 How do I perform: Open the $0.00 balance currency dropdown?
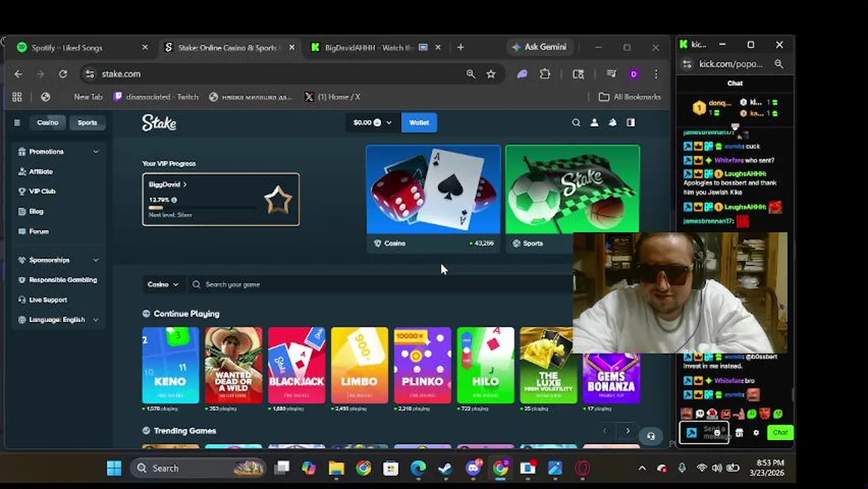coord(372,123)
